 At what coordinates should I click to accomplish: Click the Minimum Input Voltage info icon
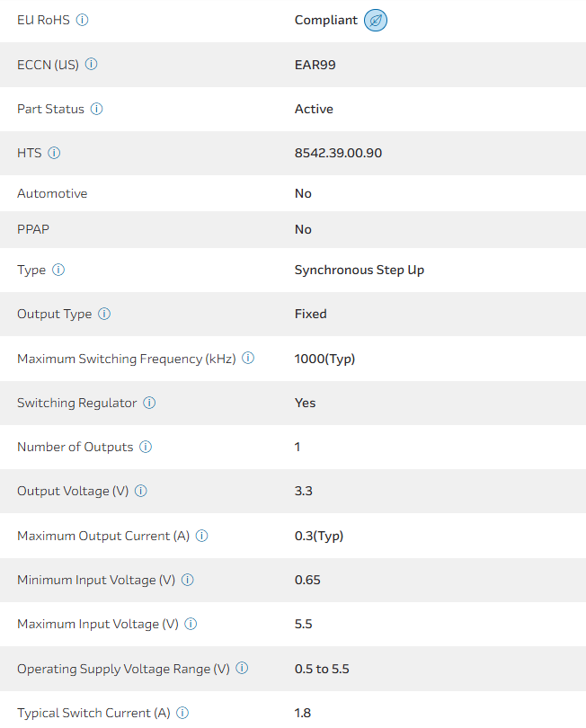188,580
